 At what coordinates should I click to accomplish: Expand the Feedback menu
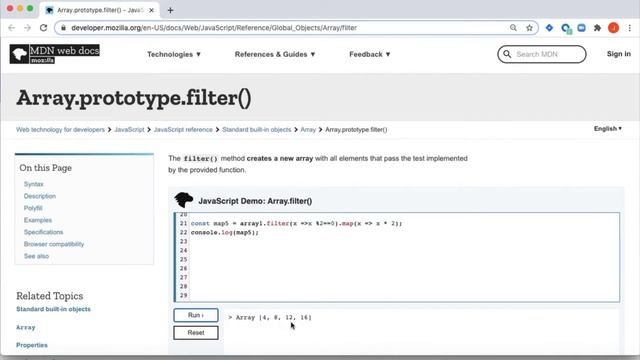(x=369, y=54)
